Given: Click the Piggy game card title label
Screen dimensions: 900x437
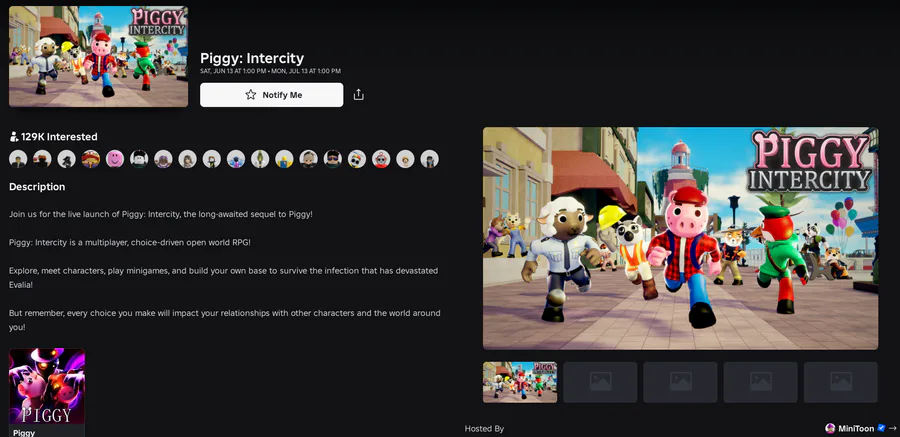Looking at the screenshot, I should [x=24, y=432].
